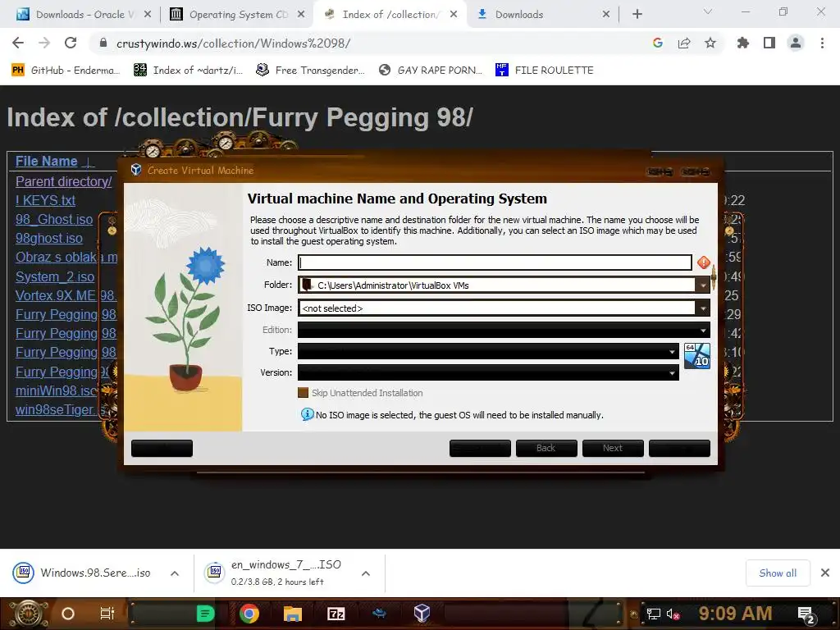Open File Explorer from the taskbar
840x630 pixels.
[293, 614]
